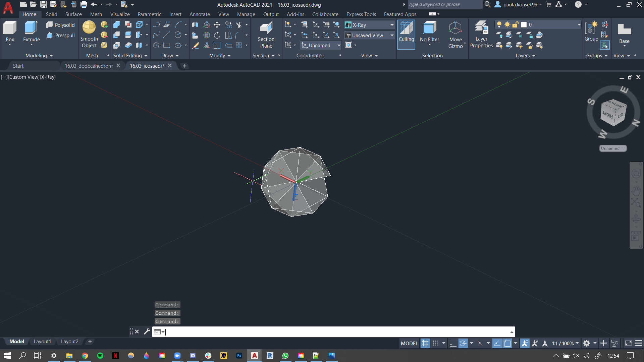
Task: Open annotation scale 1:1 / 100% dropdown
Action: coord(566,343)
